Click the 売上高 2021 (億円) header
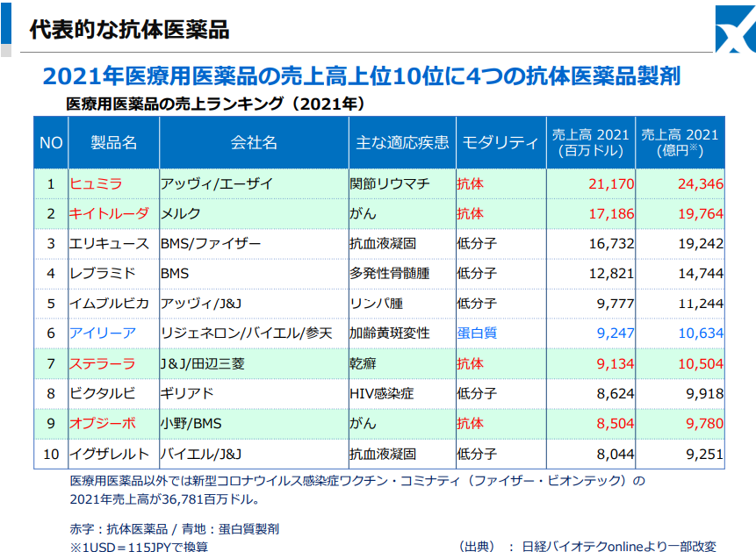 [680, 143]
